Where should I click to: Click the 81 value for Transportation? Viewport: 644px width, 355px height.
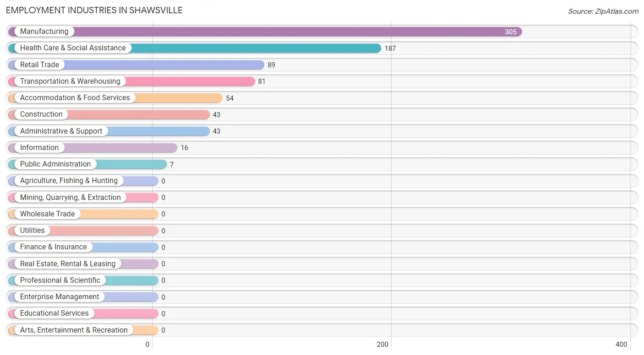[x=262, y=81]
